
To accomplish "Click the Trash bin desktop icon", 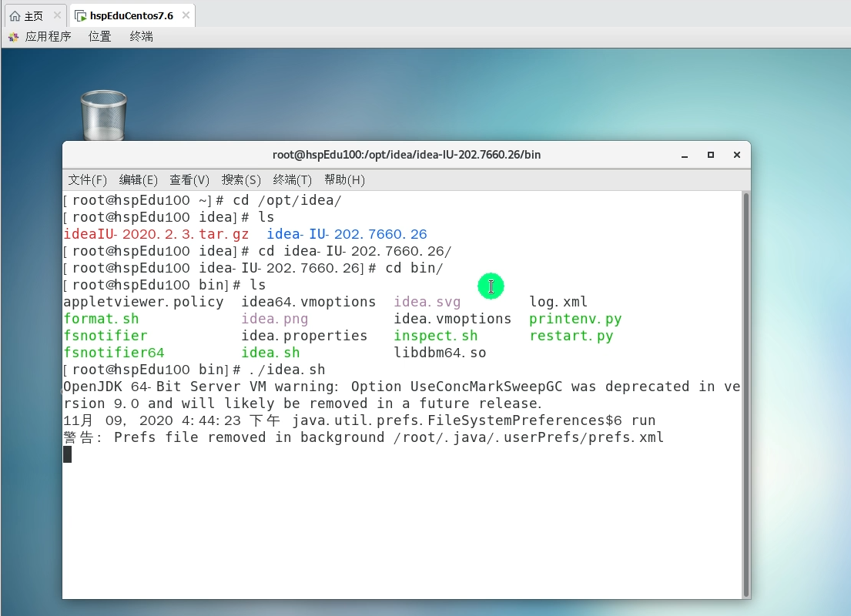I will (104, 115).
